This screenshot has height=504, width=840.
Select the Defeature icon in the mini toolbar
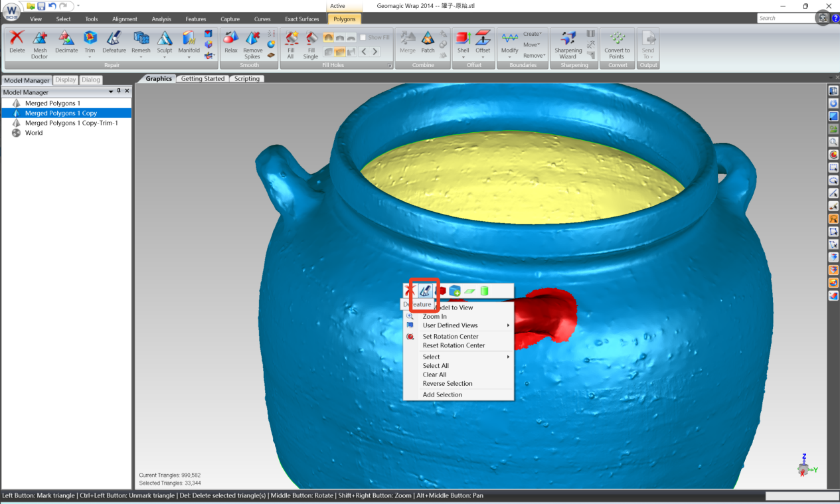[x=424, y=290]
